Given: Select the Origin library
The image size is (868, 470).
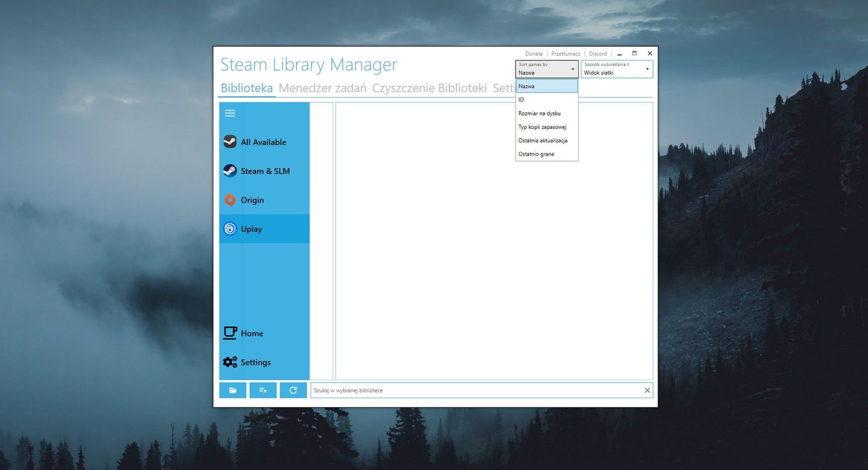Looking at the screenshot, I should pyautogui.click(x=264, y=200).
